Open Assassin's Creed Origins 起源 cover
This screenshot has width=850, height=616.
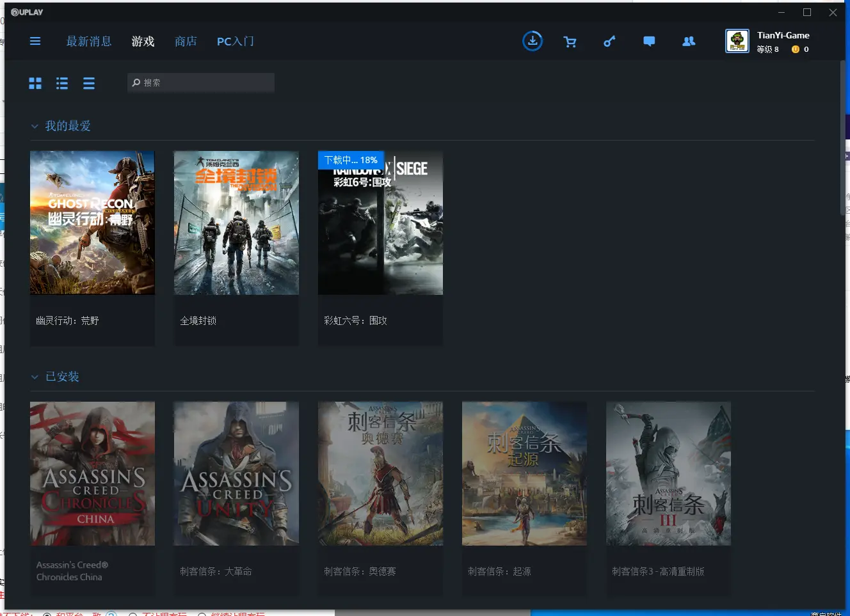pyautogui.click(x=524, y=473)
